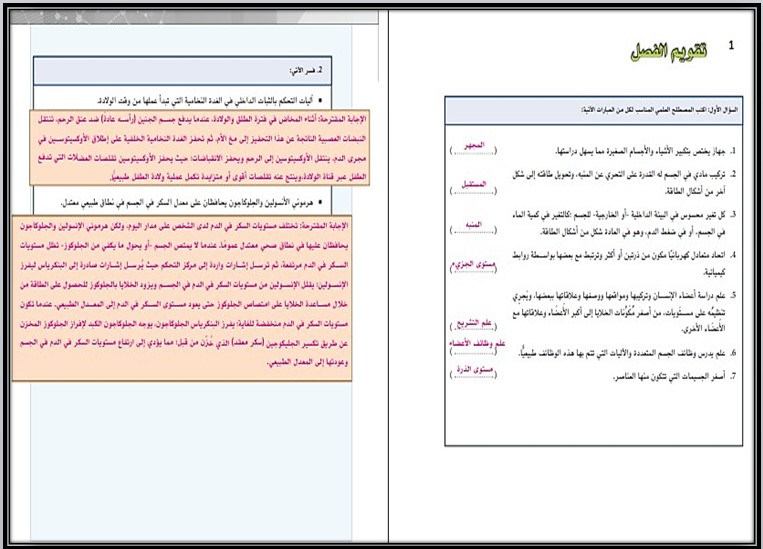Click statement 7 starting 'أصغر الجسيمات التي تتكون'
Screen dimensions: 763x549
675,376
